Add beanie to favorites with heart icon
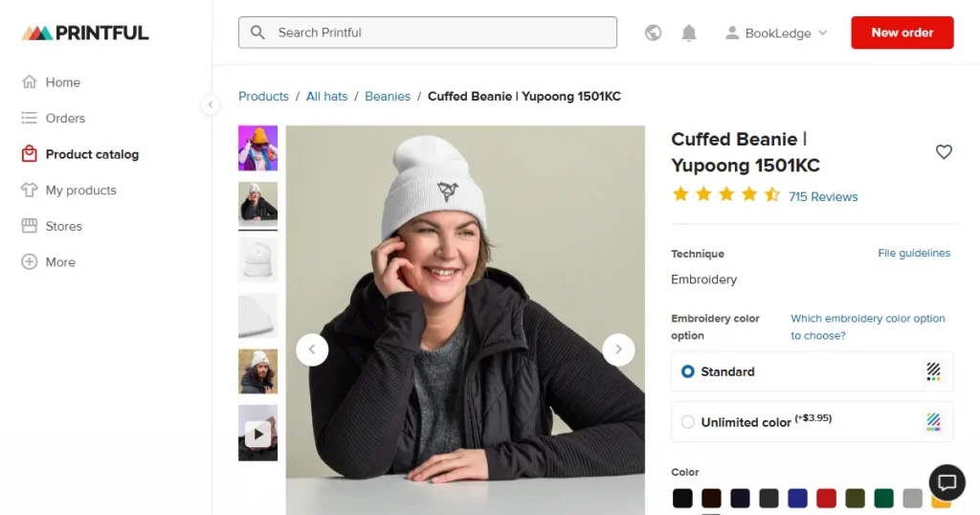Viewport: 980px width, 515px height. (x=944, y=152)
